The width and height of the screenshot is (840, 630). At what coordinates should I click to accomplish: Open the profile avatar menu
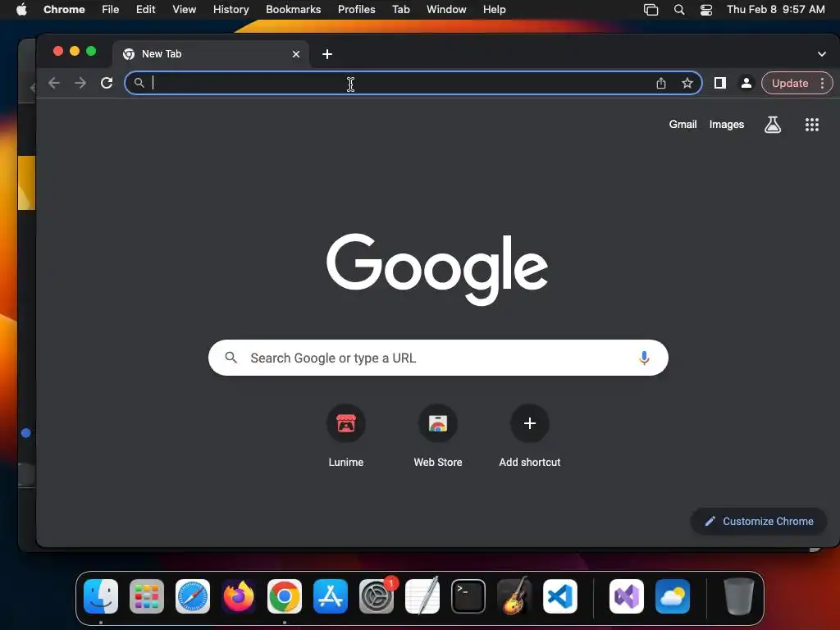[746, 83]
